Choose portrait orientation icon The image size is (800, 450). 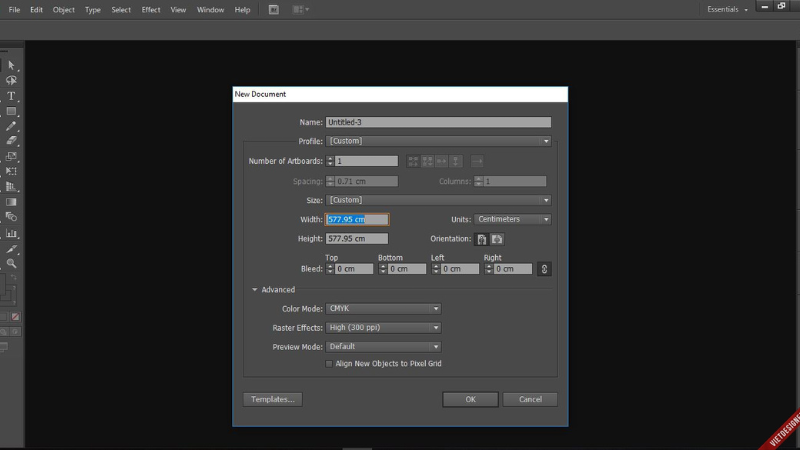point(481,240)
